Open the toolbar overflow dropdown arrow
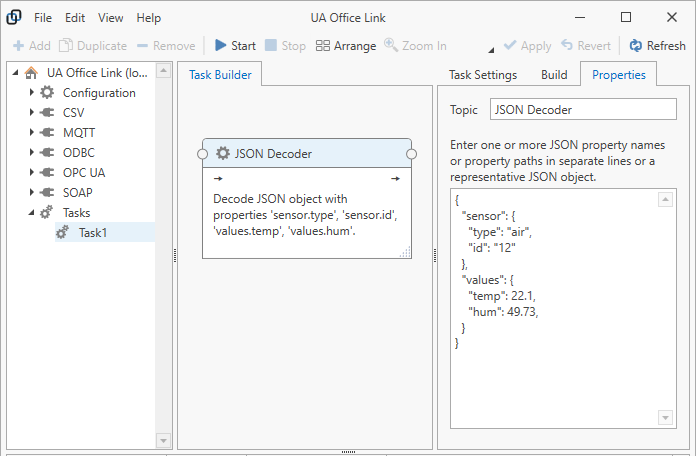 coord(490,48)
